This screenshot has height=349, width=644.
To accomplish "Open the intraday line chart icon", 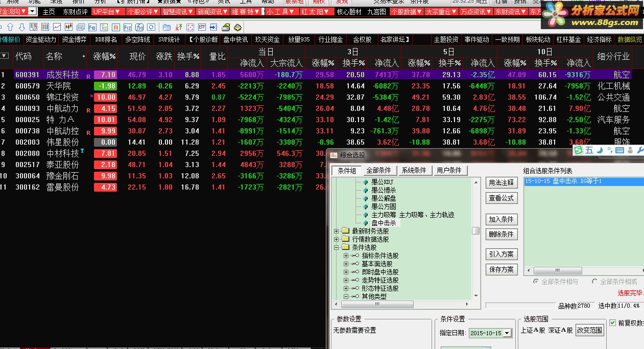I will 57,27.
